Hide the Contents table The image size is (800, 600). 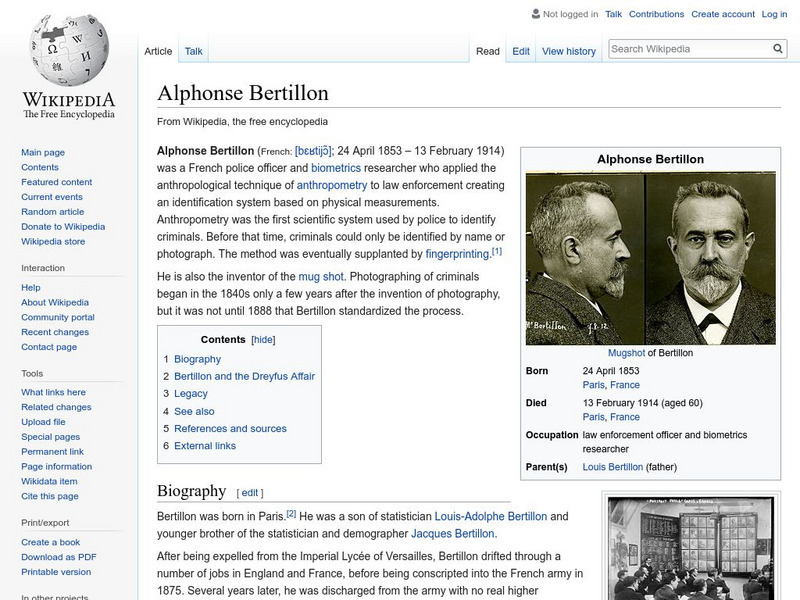pyautogui.click(x=263, y=340)
